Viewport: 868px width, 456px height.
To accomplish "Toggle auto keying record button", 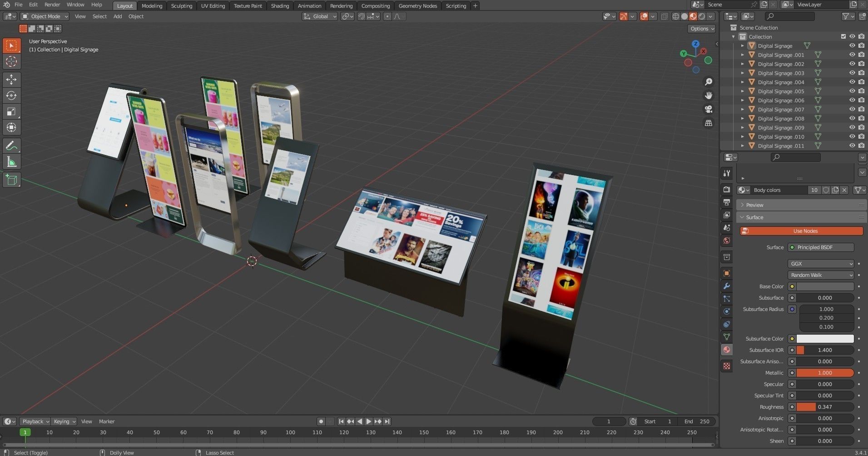I will coord(321,421).
